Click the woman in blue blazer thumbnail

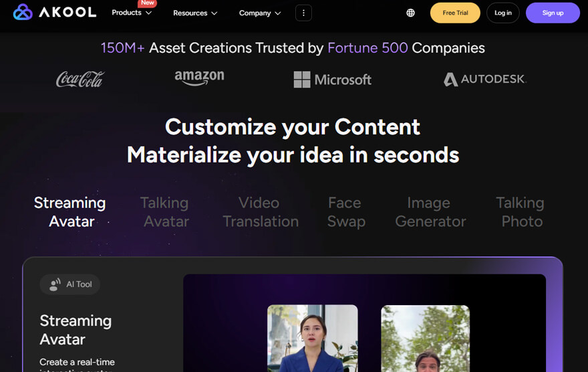(x=312, y=338)
